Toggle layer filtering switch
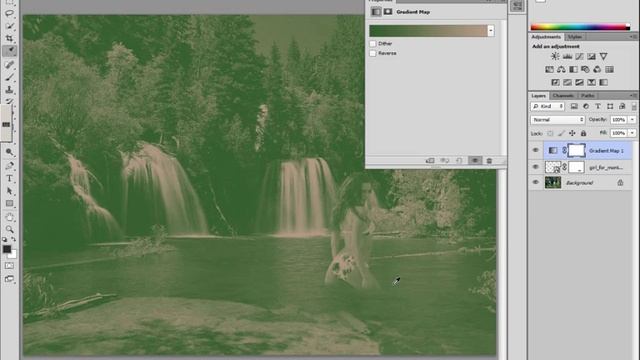Image resolution: width=640 pixels, height=360 pixels. (634, 107)
